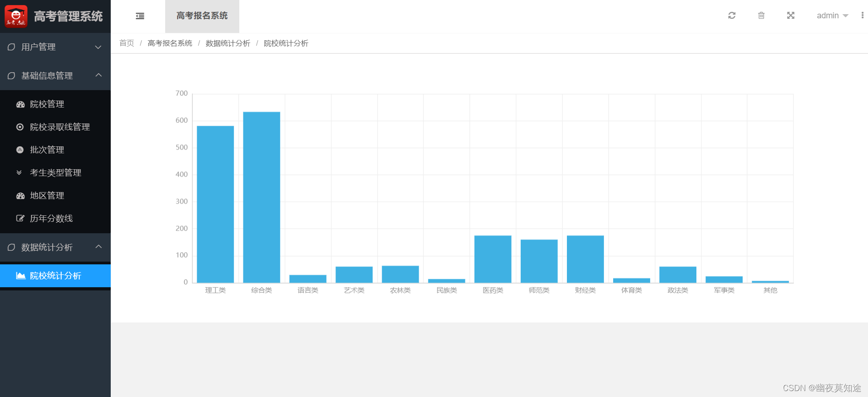
Task: Click the 政法类 bar in the chart
Action: click(x=678, y=275)
